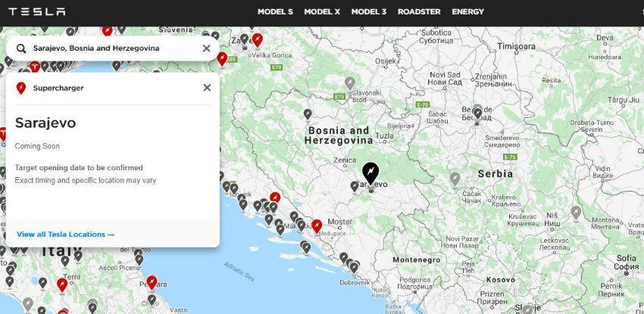Click the Tuzla city label
Screen dimensions: 644x314
[385, 135]
